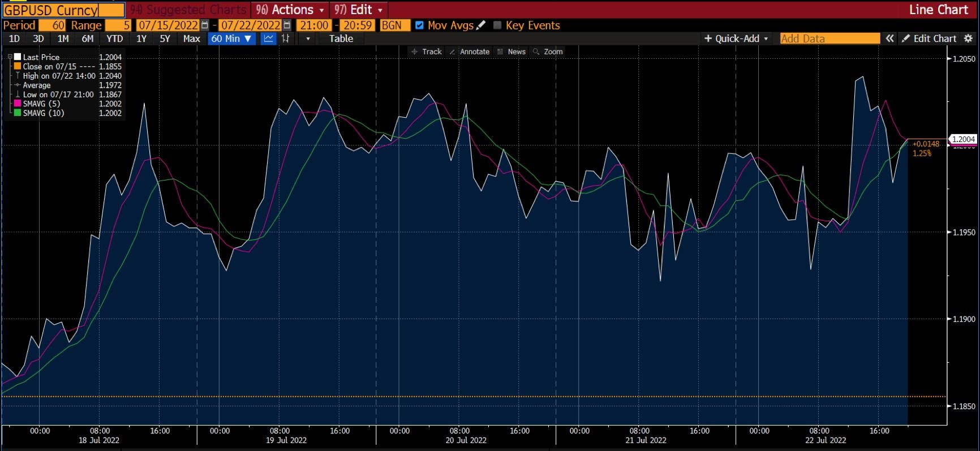Collapse the legend using minus box
Viewport: 980px width, 451px height.
point(10,57)
